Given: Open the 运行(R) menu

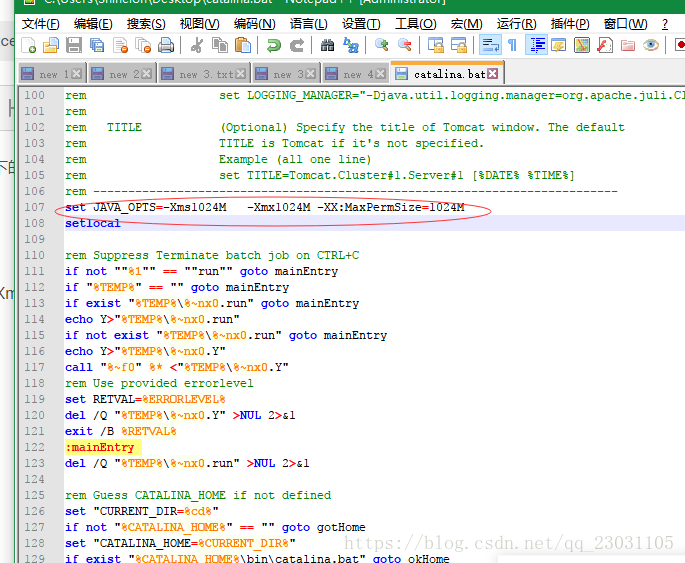Looking at the screenshot, I should pos(516,24).
